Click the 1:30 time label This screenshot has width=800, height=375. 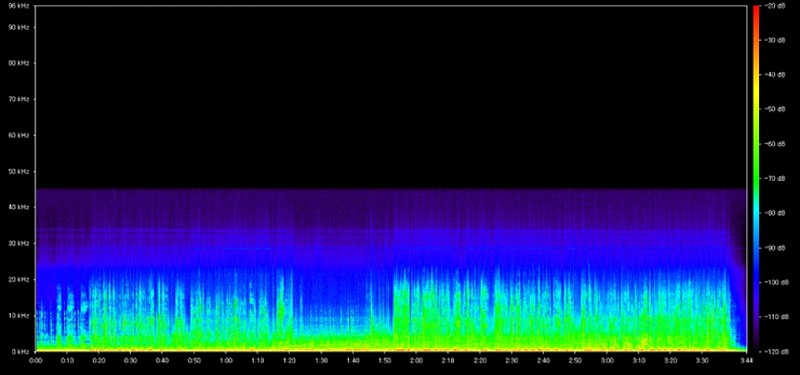[321, 360]
